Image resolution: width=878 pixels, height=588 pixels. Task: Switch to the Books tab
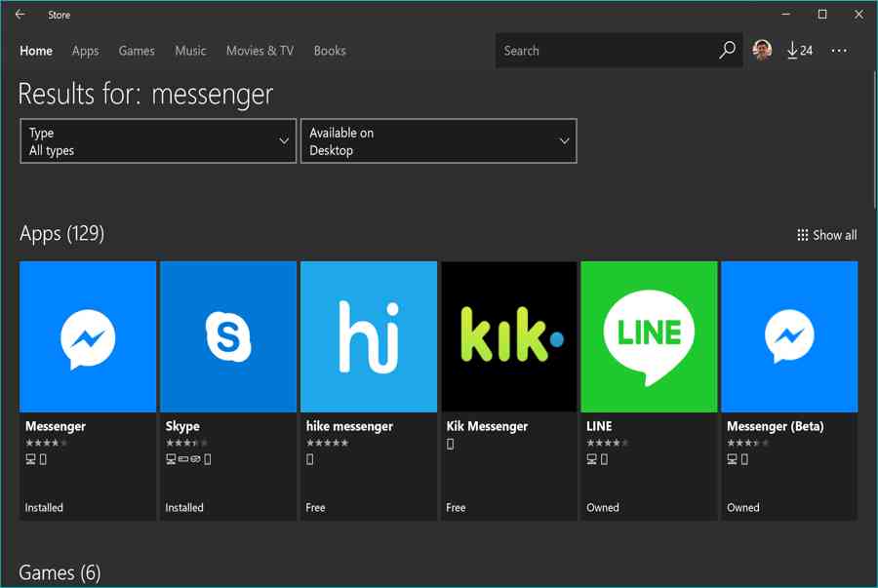pos(330,51)
